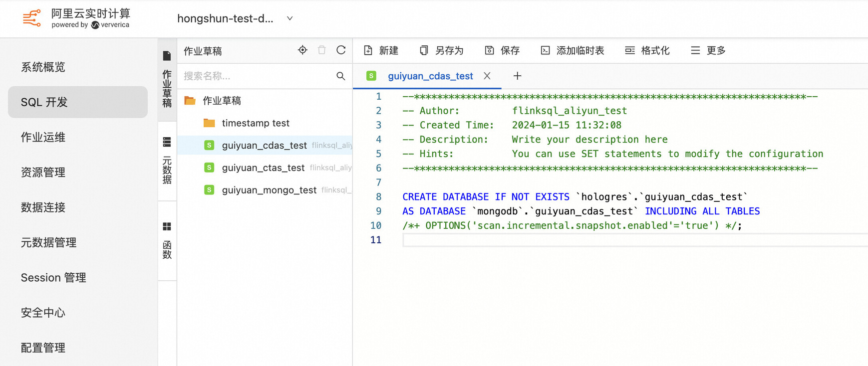Click 新建 to create a draft
The width and height of the screenshot is (868, 366).
coord(381,50)
